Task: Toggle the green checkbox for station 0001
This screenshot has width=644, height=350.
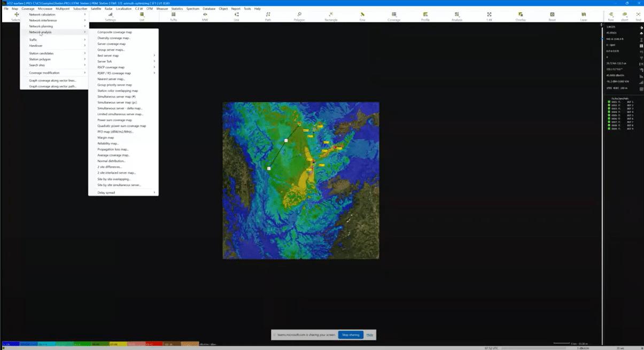Action: pyautogui.click(x=609, y=102)
